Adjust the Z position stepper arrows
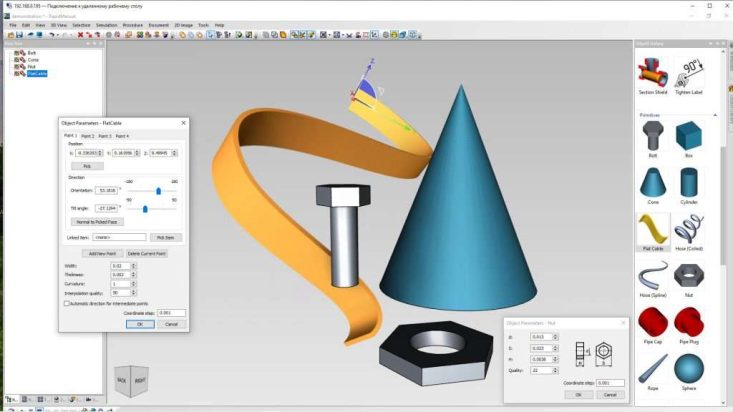 [174, 153]
